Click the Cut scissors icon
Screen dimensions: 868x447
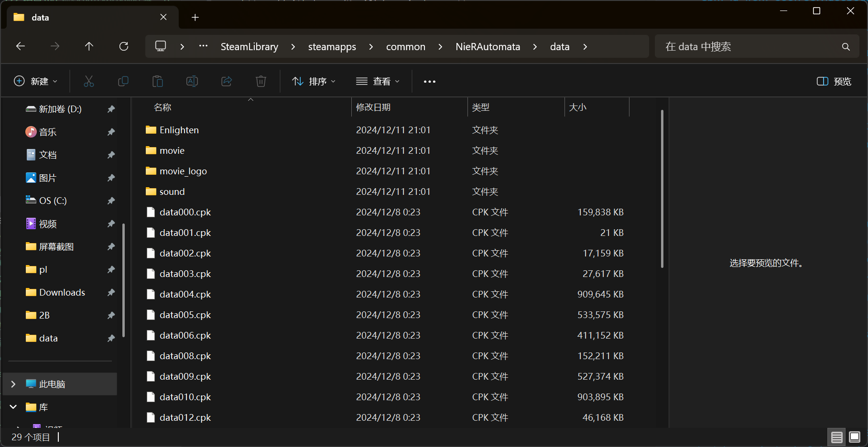click(x=89, y=81)
